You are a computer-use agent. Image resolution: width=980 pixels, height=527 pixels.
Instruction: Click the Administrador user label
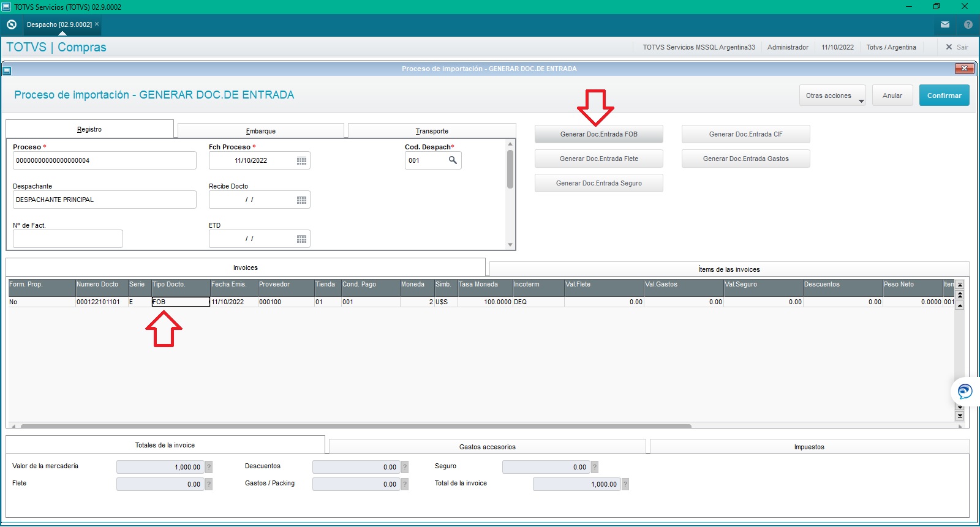pos(788,47)
